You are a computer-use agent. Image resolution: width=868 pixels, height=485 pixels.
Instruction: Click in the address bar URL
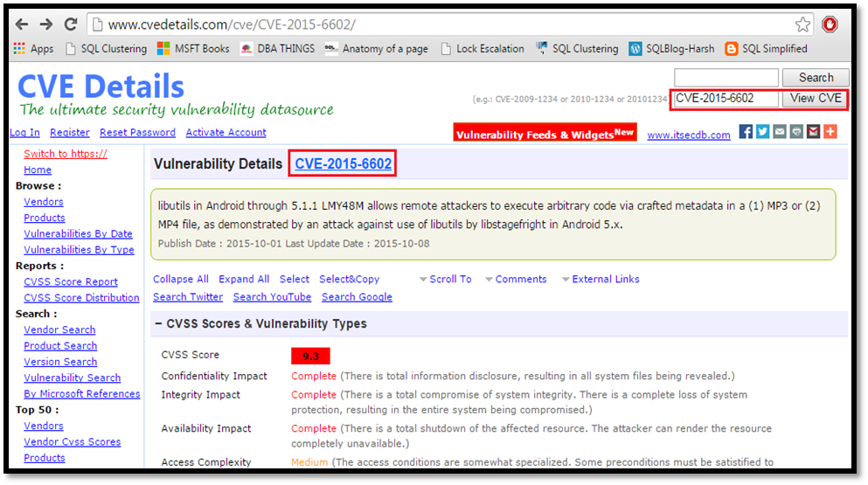[232, 24]
